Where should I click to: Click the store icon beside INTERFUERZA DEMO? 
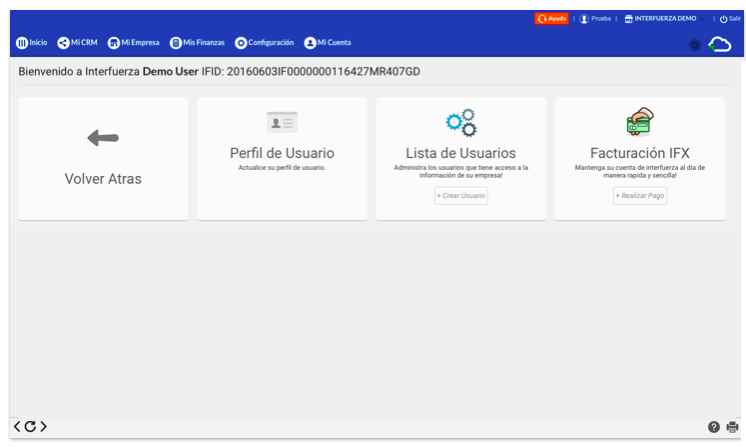pyautogui.click(x=628, y=19)
